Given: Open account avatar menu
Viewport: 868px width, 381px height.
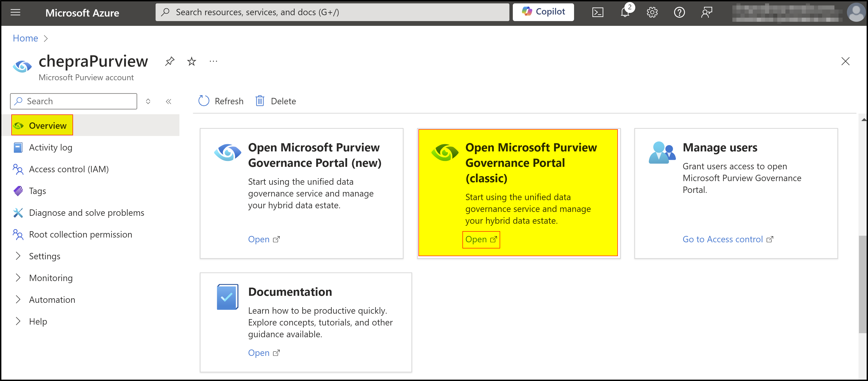Looking at the screenshot, I should coord(856,12).
